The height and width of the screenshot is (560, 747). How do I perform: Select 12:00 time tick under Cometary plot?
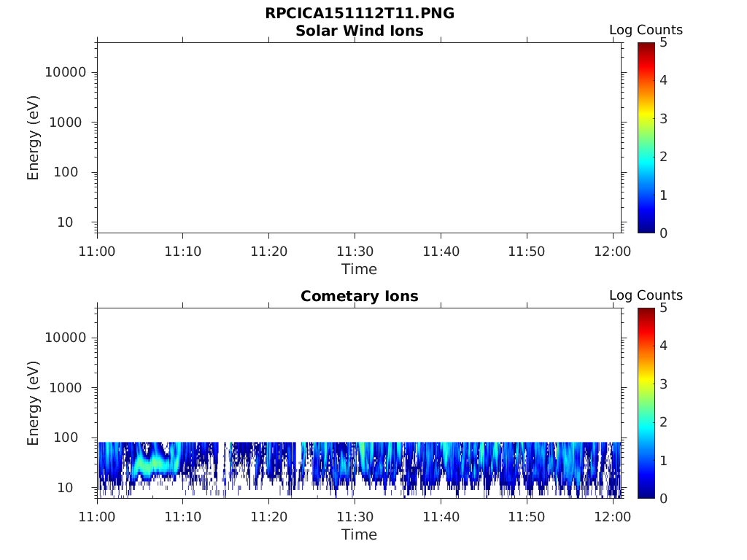[613, 517]
